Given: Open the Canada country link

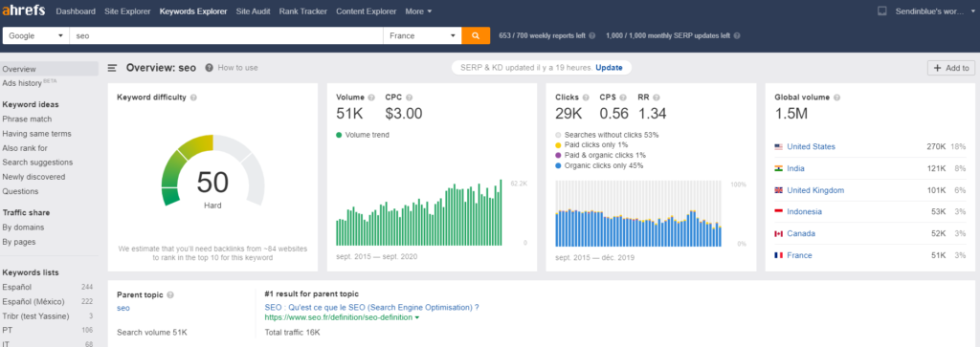Looking at the screenshot, I should click(x=801, y=233).
